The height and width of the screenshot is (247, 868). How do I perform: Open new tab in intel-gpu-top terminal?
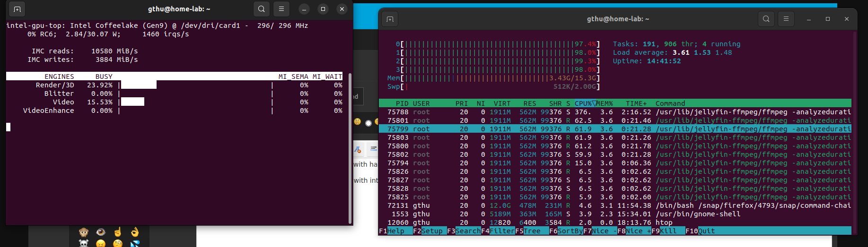tap(17, 9)
